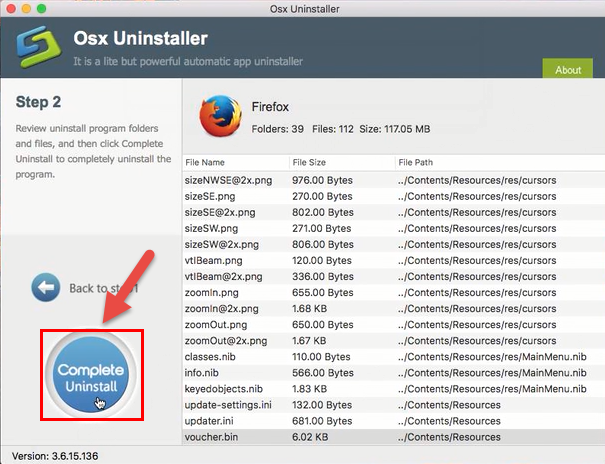
Task: Click the Firefox application icon
Action: pos(221,117)
